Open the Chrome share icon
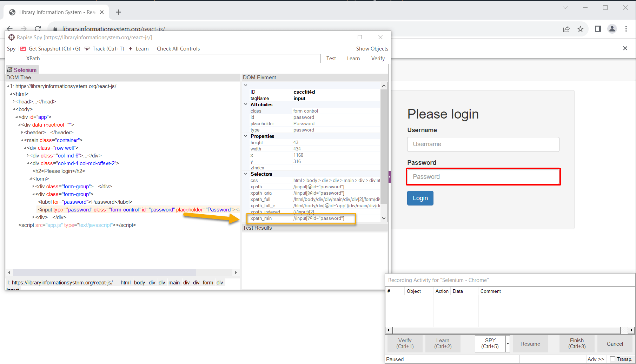The height and width of the screenshot is (364, 636). [567, 29]
